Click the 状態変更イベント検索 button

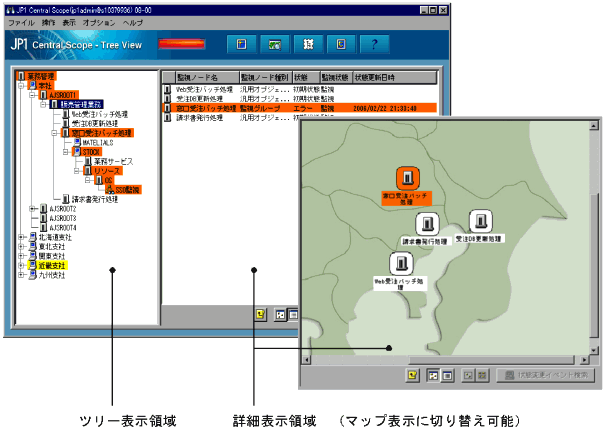543,375
